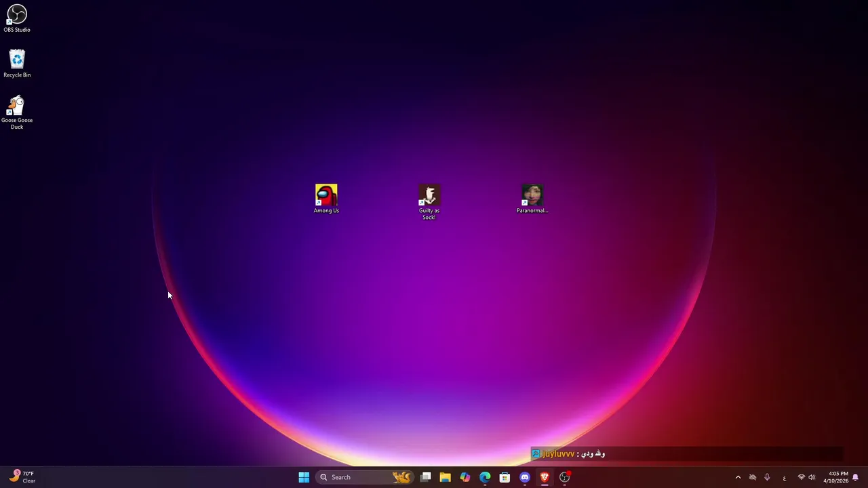The width and height of the screenshot is (868, 488).
Task: Open Microsoft Edge from the taskbar
Action: point(485,477)
